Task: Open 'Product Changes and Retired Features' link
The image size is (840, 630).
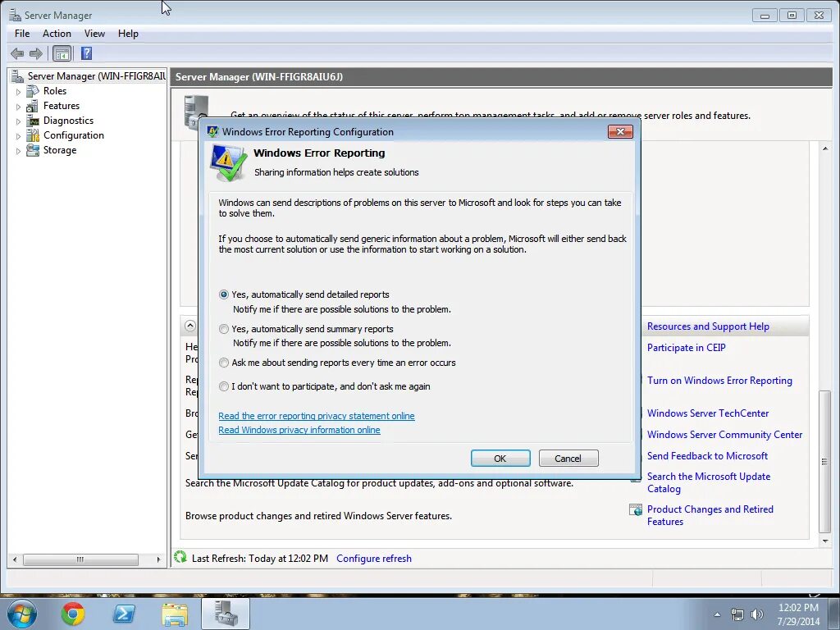Action: tap(710, 515)
